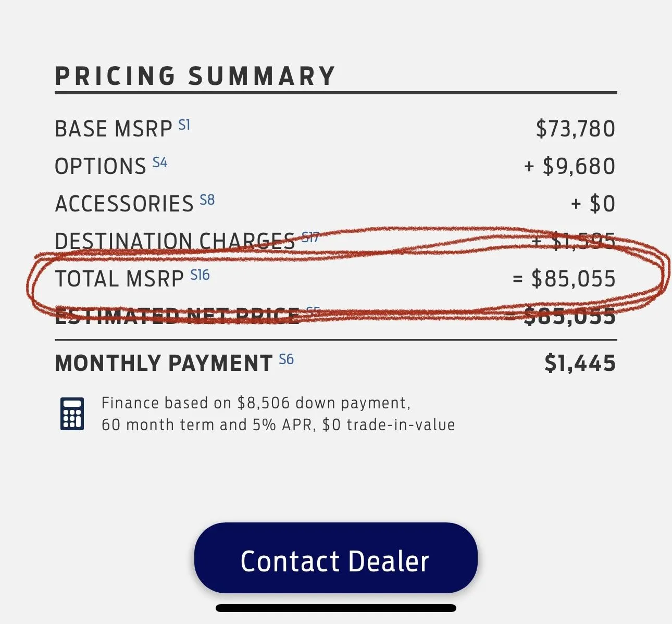The height and width of the screenshot is (624, 672).
Task: Click the Pricing Summary heading
Action: 195,76
